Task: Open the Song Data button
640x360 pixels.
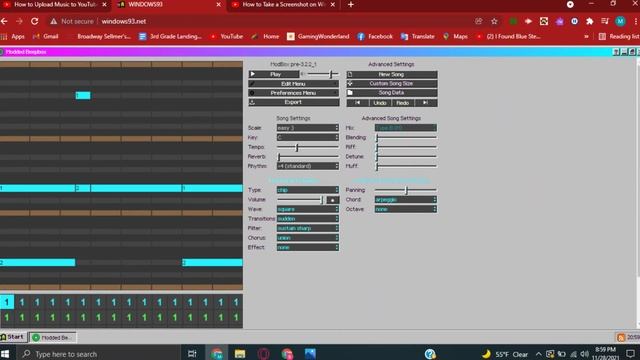Action: point(391,93)
